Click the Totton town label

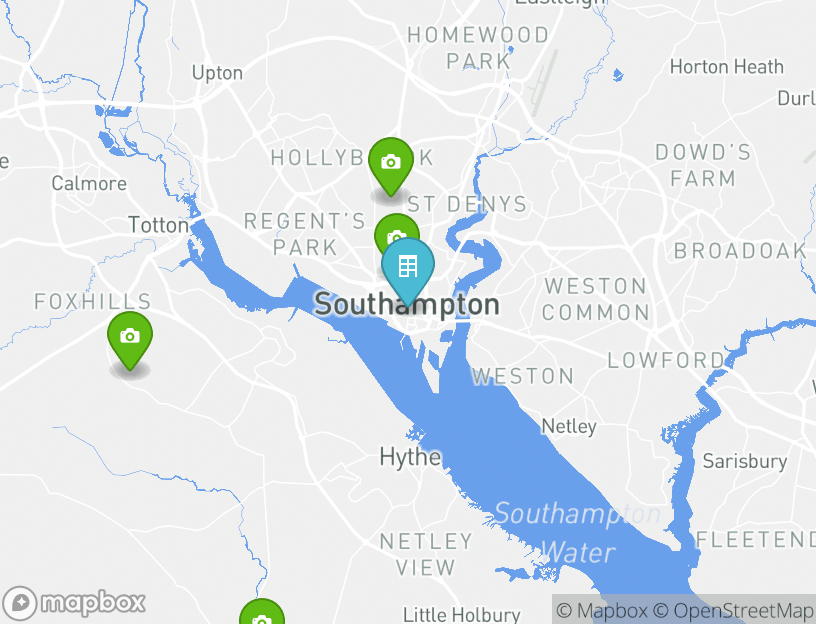(x=159, y=225)
